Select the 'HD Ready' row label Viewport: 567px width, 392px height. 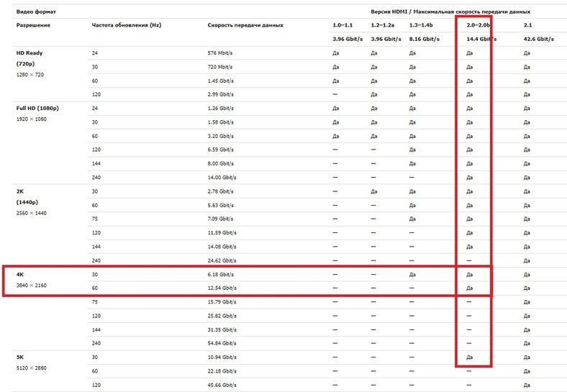(x=30, y=53)
